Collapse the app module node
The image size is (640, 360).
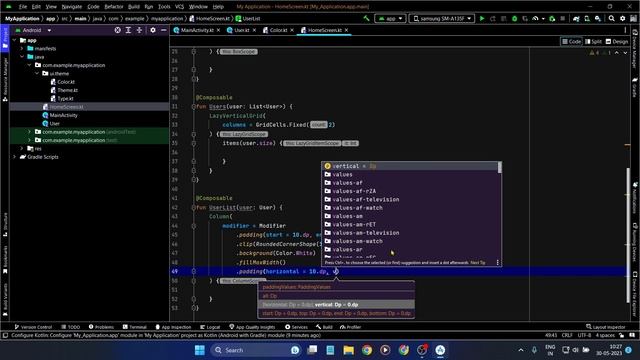click(15, 40)
